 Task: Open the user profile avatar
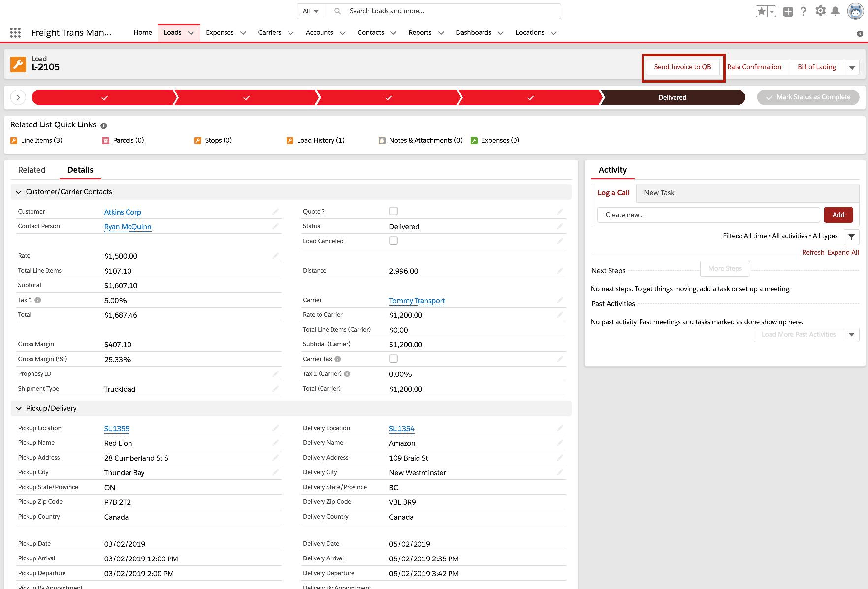point(855,11)
